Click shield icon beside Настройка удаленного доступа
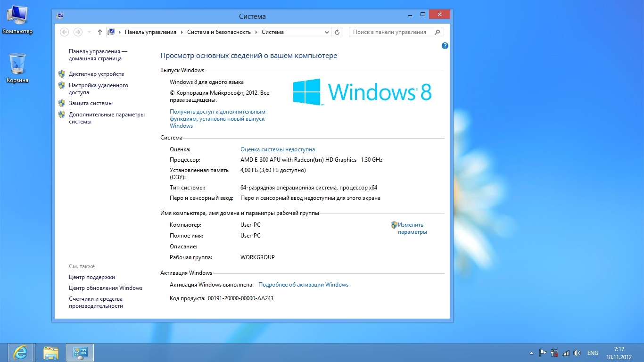This screenshot has width=644, height=362. point(62,85)
